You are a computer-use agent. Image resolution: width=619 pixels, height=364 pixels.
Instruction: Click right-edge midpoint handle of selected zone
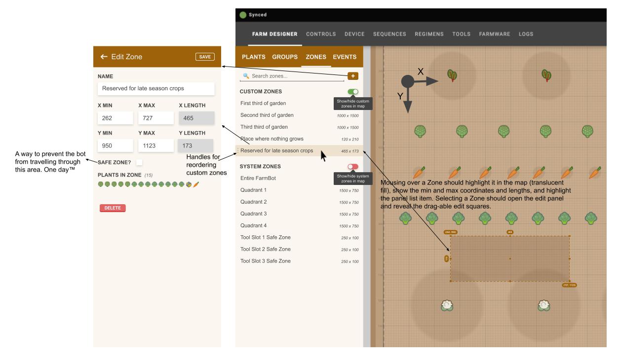[570, 258]
